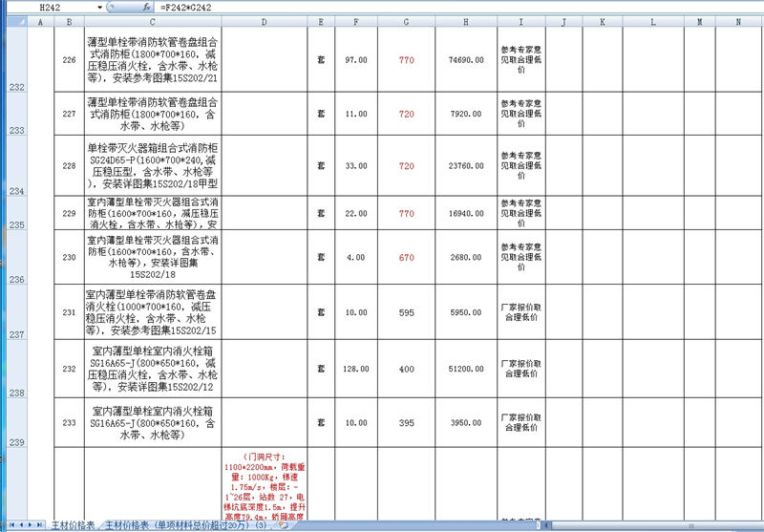Click the fx Insert Function icon
The image size is (764, 532).
pyautogui.click(x=147, y=7)
